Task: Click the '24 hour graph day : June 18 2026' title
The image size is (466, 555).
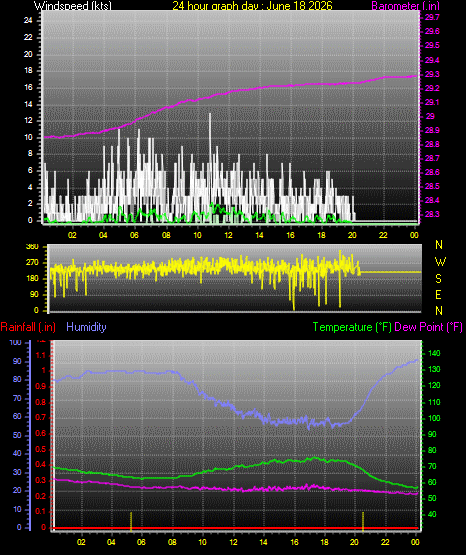Action: click(252, 5)
